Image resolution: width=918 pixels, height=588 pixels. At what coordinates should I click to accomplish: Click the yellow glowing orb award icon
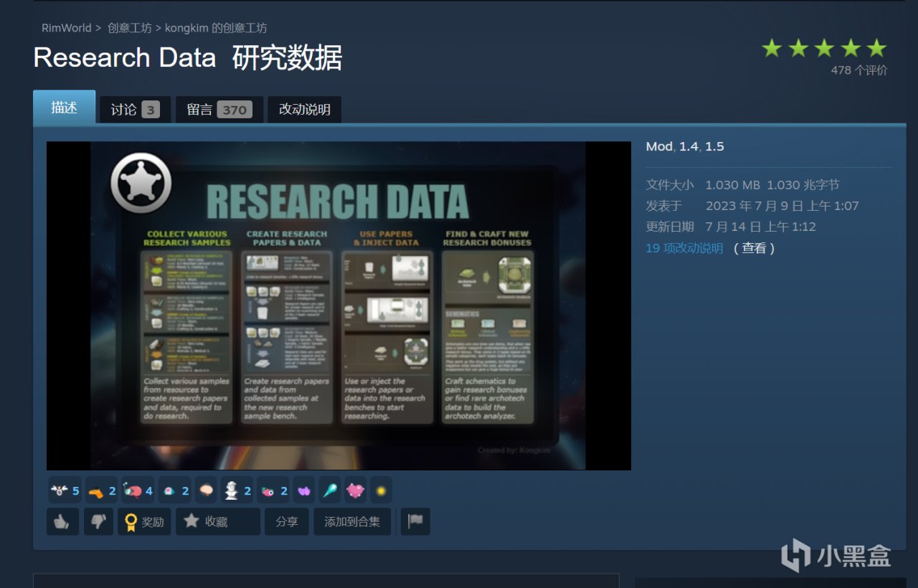tap(382, 490)
